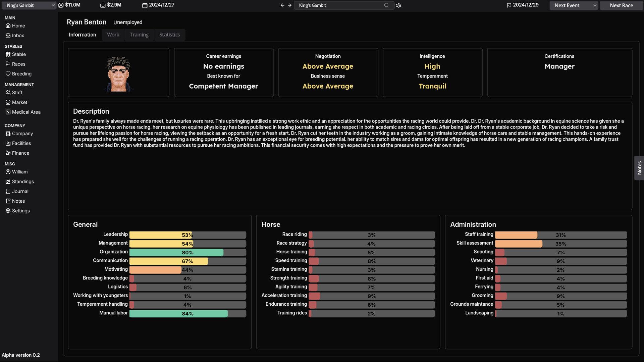Screen dimensions: 644x362
Task: Click the Organization 80% skill bar
Action: click(187, 253)
